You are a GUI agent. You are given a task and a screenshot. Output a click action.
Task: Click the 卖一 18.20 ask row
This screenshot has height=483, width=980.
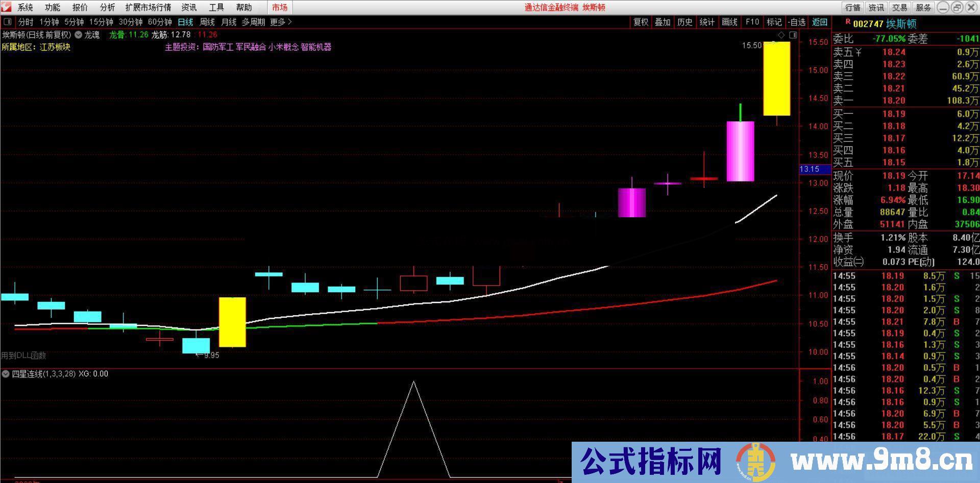[906, 100]
